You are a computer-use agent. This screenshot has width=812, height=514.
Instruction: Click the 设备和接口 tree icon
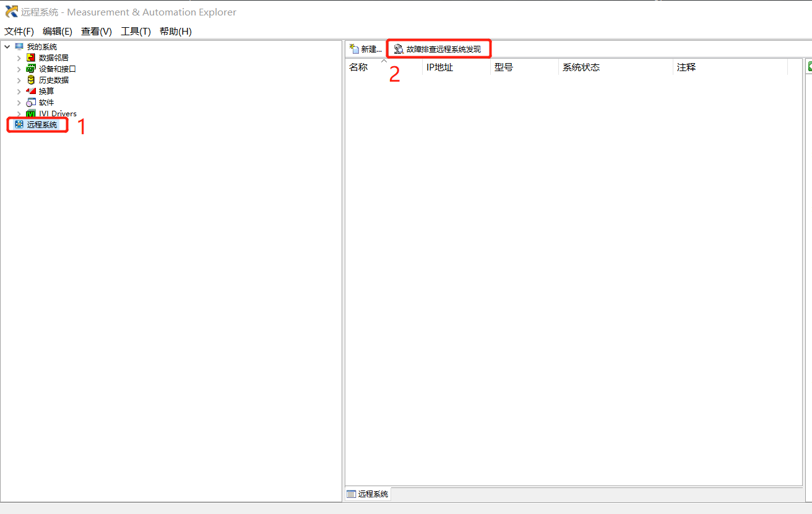point(31,69)
